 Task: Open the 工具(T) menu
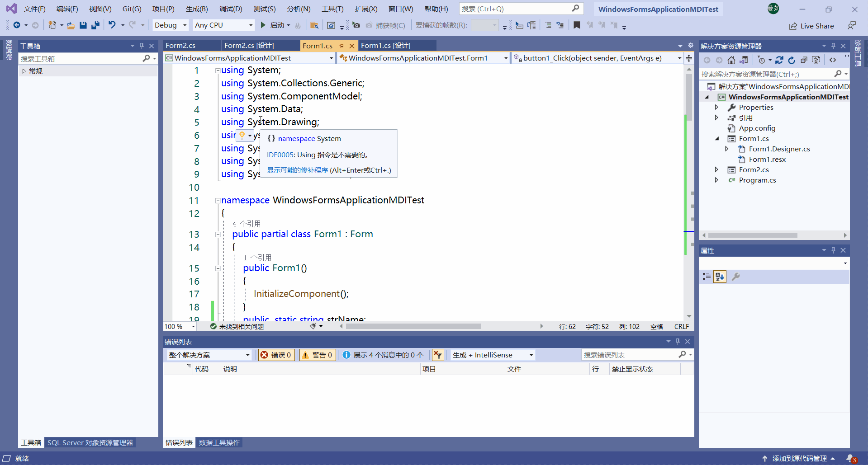click(x=332, y=9)
